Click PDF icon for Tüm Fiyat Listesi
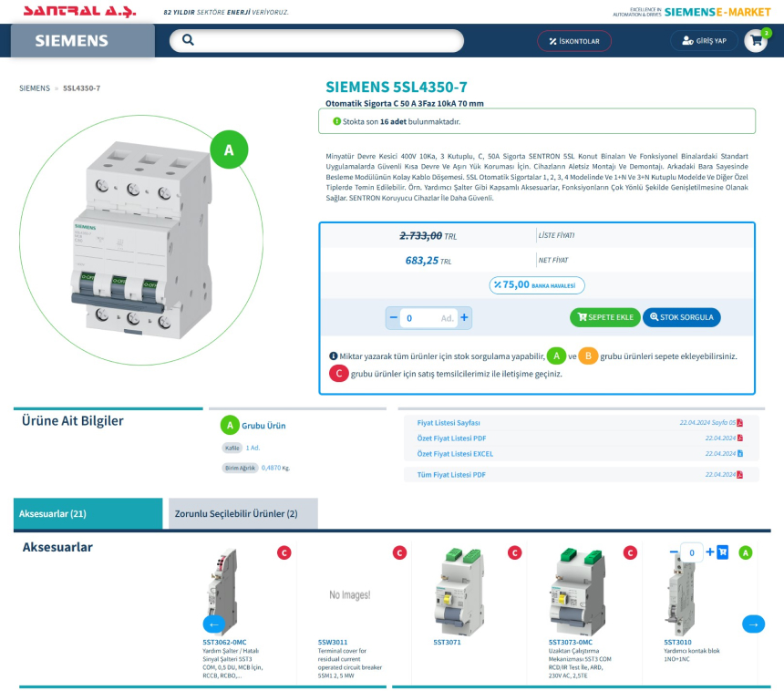The height and width of the screenshot is (691, 784). [x=740, y=475]
